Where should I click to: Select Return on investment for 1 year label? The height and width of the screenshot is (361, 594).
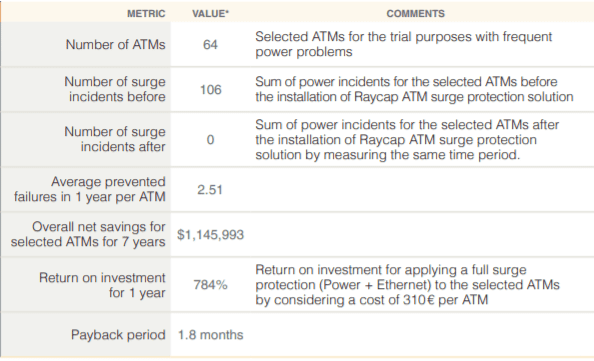click(102, 285)
